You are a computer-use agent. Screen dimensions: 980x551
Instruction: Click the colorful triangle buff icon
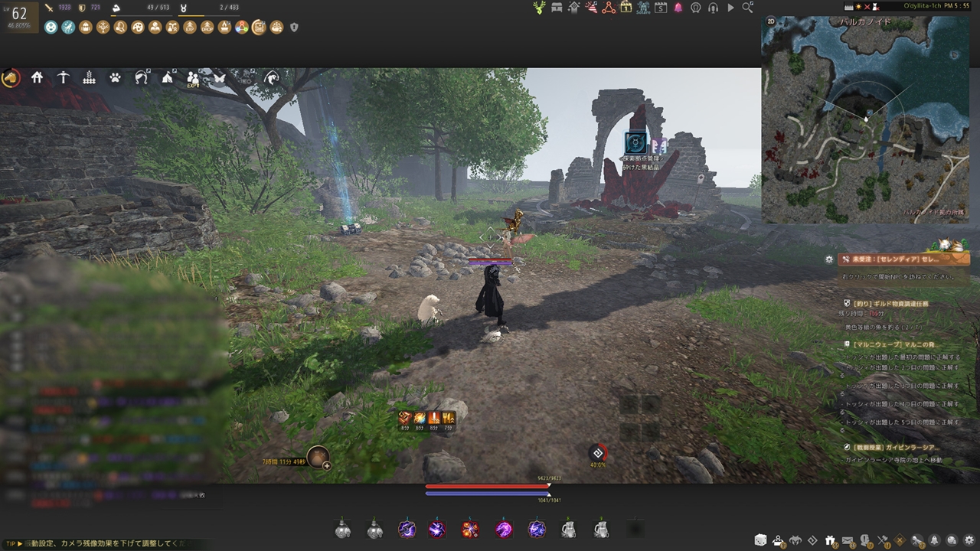click(242, 28)
